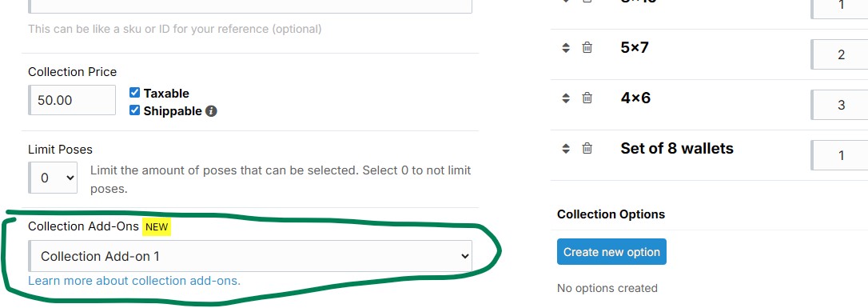Remove Set of 8 wallets via trash icon

pos(587,149)
